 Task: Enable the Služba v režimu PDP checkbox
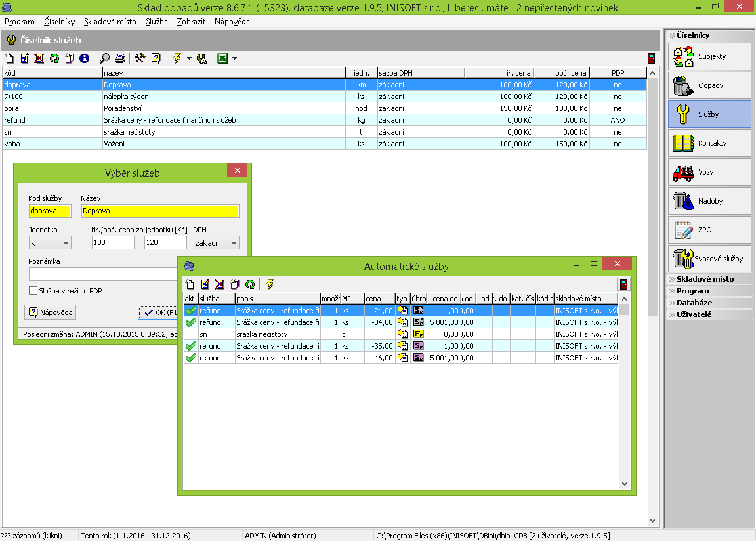[33, 291]
